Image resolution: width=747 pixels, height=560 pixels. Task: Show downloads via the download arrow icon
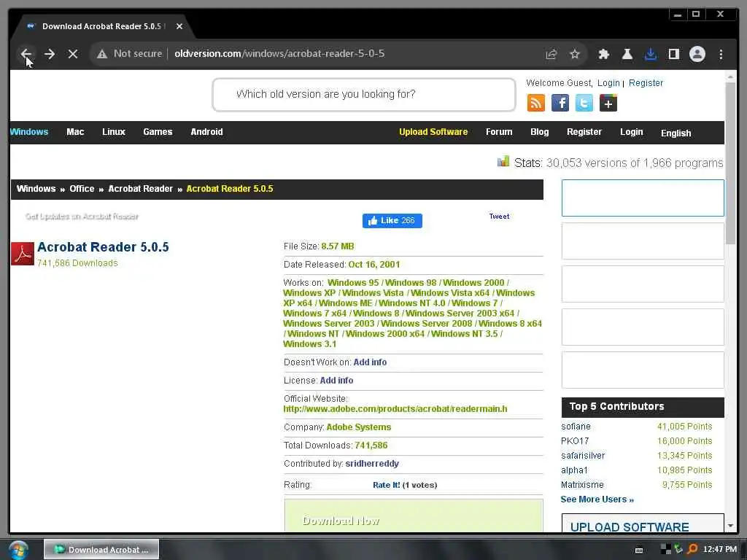[650, 54]
